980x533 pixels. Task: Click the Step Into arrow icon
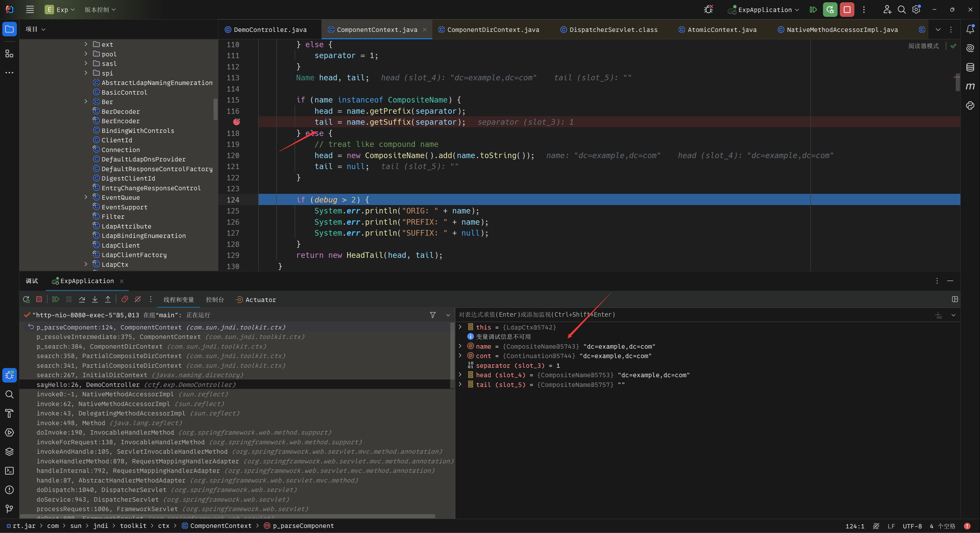95,299
